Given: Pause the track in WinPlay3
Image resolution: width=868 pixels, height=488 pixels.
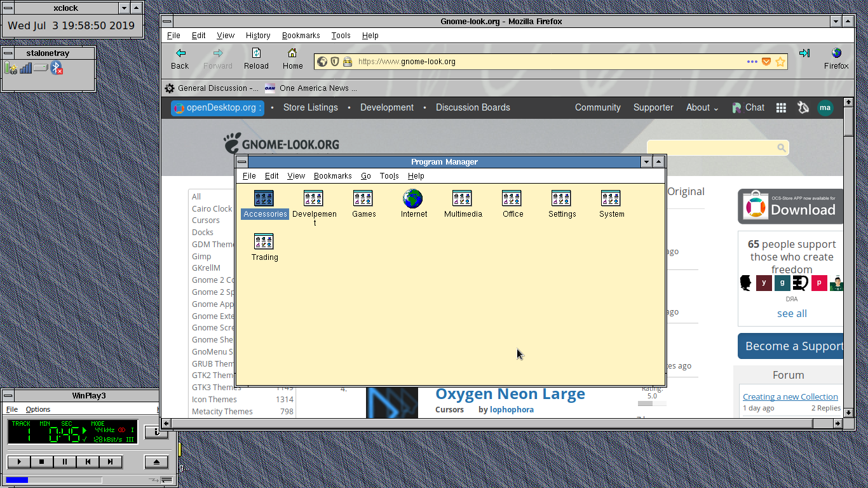Looking at the screenshot, I should coord(65,462).
